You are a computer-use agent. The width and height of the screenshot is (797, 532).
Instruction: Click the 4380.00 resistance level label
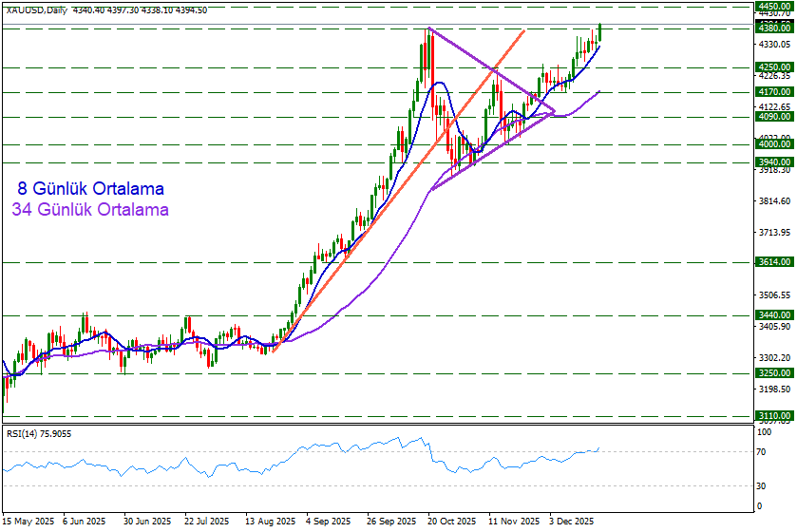pos(774,28)
